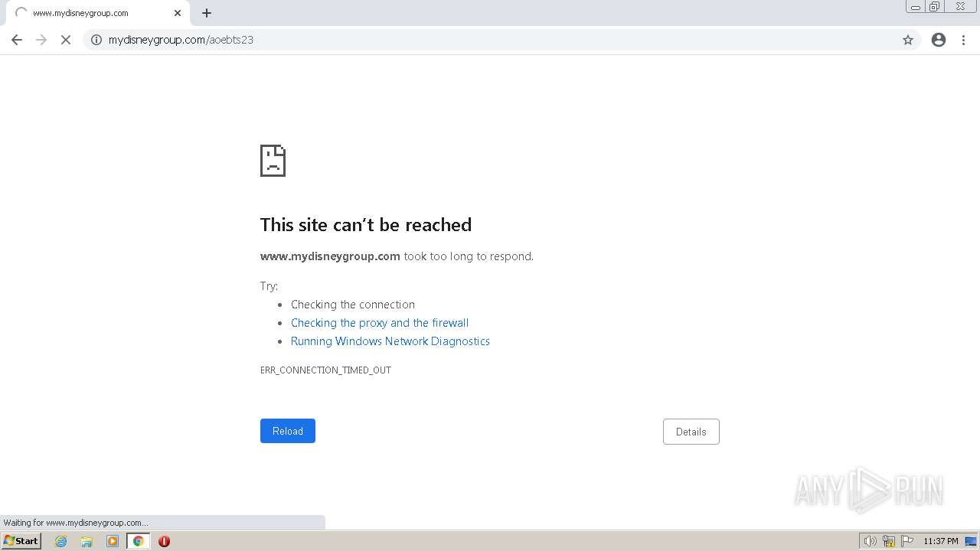
Task: Open the volume speaker tray icon
Action: (870, 541)
